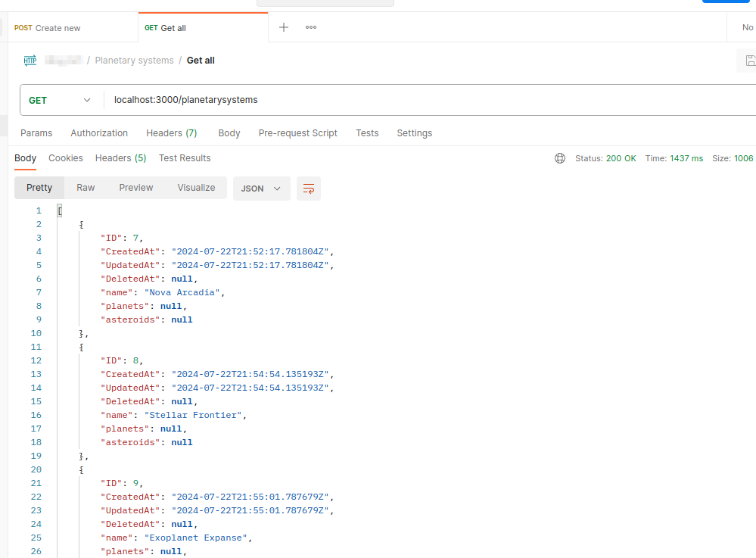Select the Pretty view button

(39, 188)
